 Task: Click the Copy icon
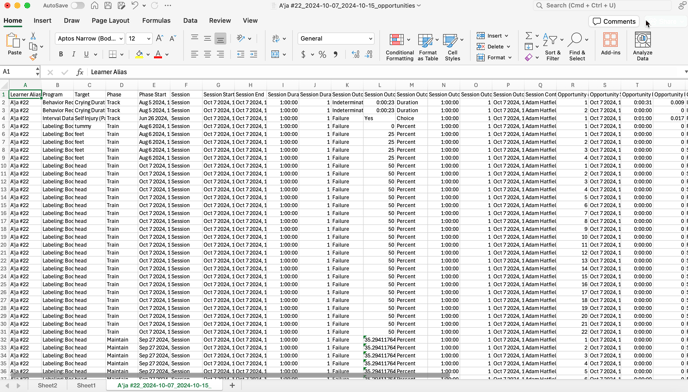click(x=33, y=47)
